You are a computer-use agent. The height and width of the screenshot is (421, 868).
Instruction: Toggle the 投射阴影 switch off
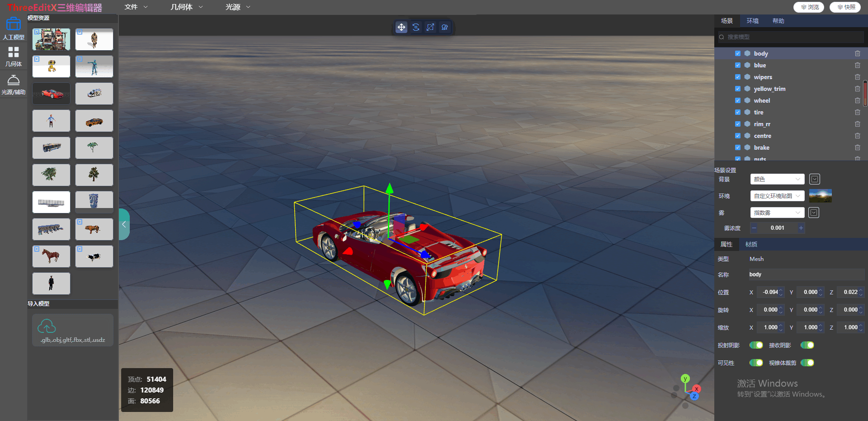click(756, 345)
